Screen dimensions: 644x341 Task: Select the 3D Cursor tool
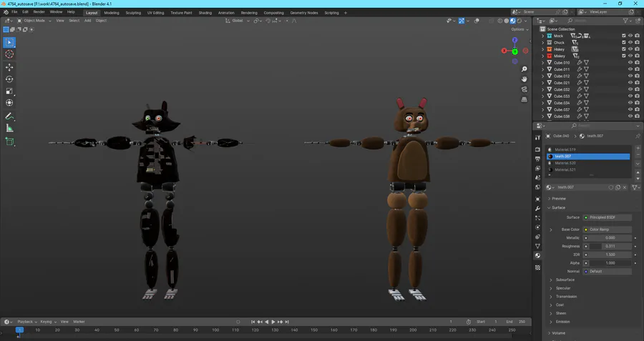point(9,54)
